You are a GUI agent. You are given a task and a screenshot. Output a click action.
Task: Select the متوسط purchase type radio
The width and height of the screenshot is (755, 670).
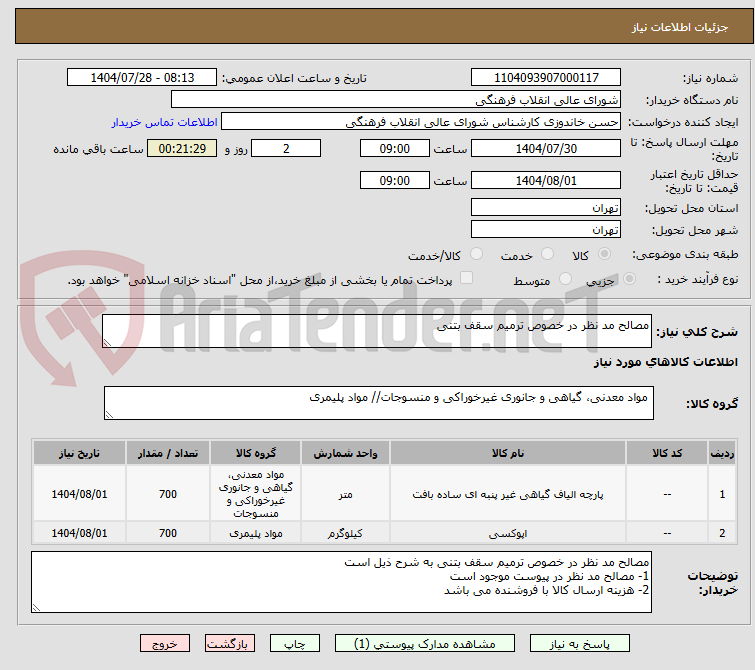click(565, 278)
